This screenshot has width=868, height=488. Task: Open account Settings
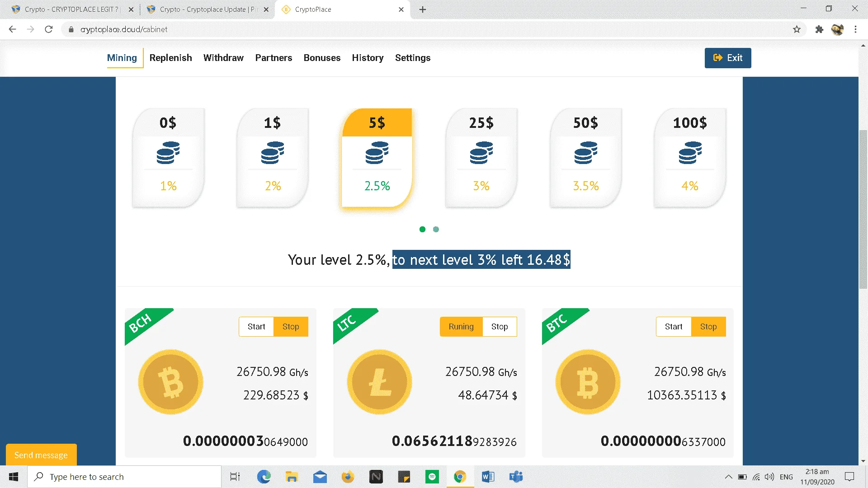pos(412,58)
